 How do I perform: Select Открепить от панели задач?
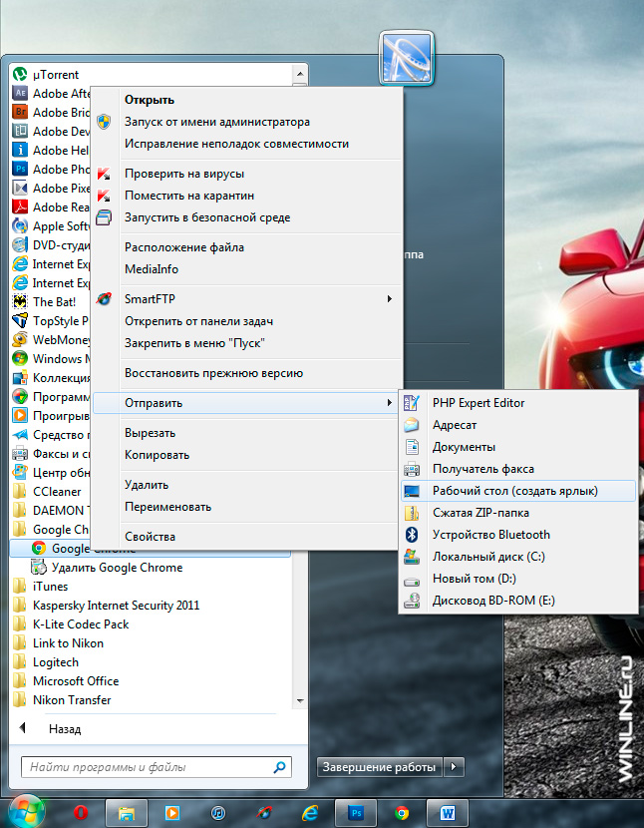[247, 321]
